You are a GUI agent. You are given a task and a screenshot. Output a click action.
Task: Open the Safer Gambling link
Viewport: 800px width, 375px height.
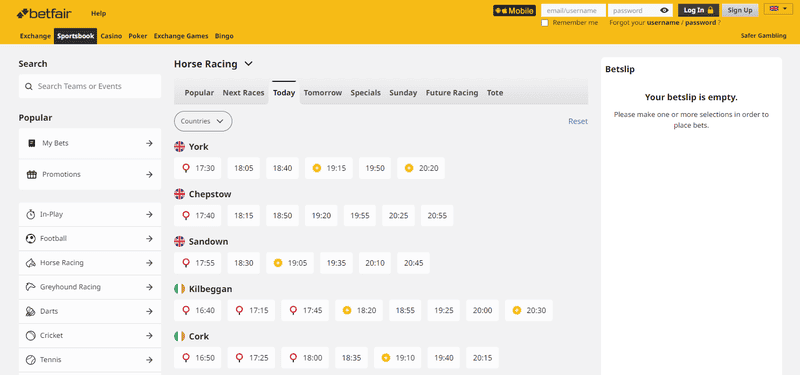763,36
